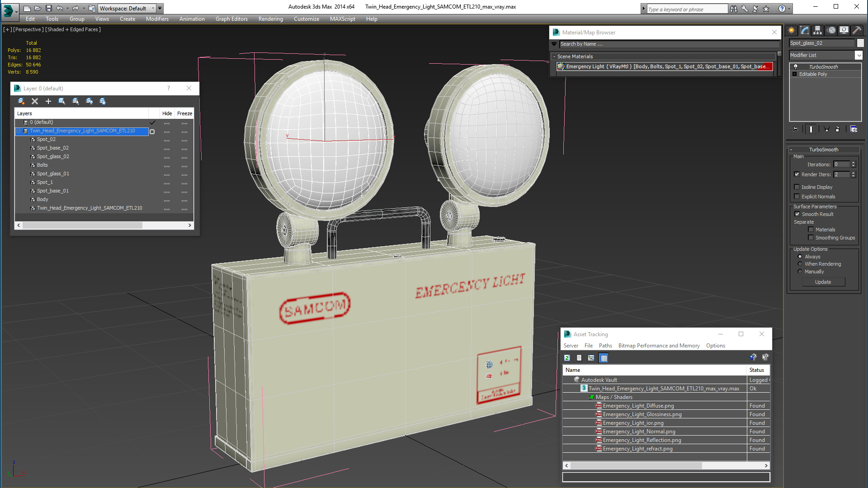Image resolution: width=868 pixels, height=488 pixels.
Task: Open the Modifiers menu
Action: 157,19
